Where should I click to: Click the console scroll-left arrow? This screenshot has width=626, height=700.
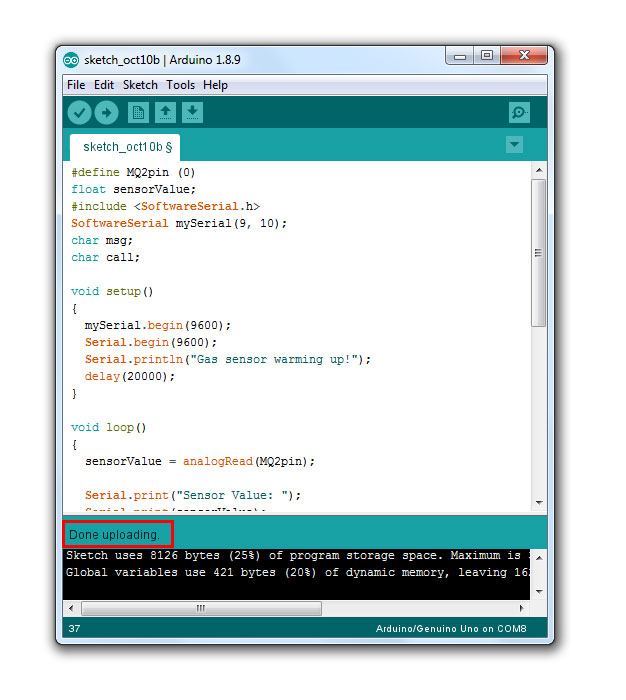coord(71,608)
